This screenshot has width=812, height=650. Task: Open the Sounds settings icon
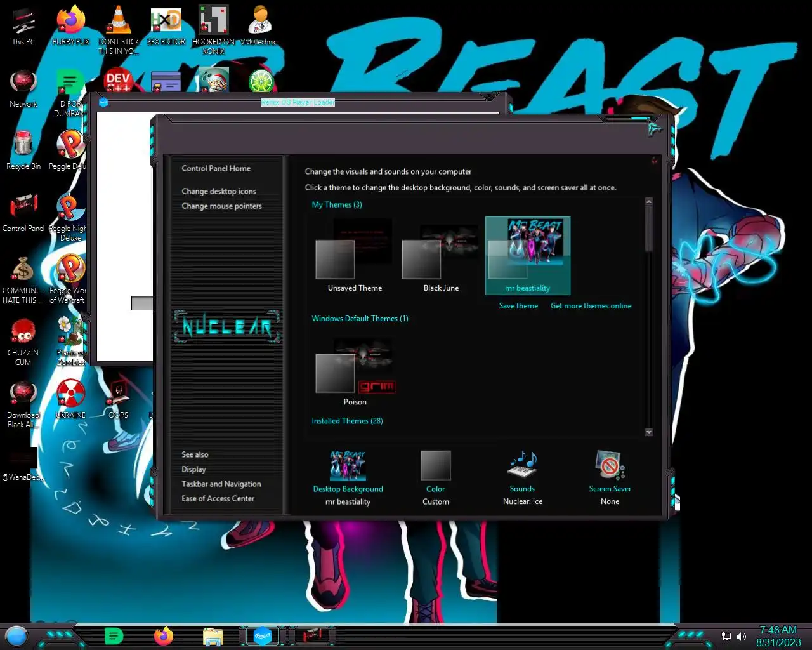[x=522, y=465]
